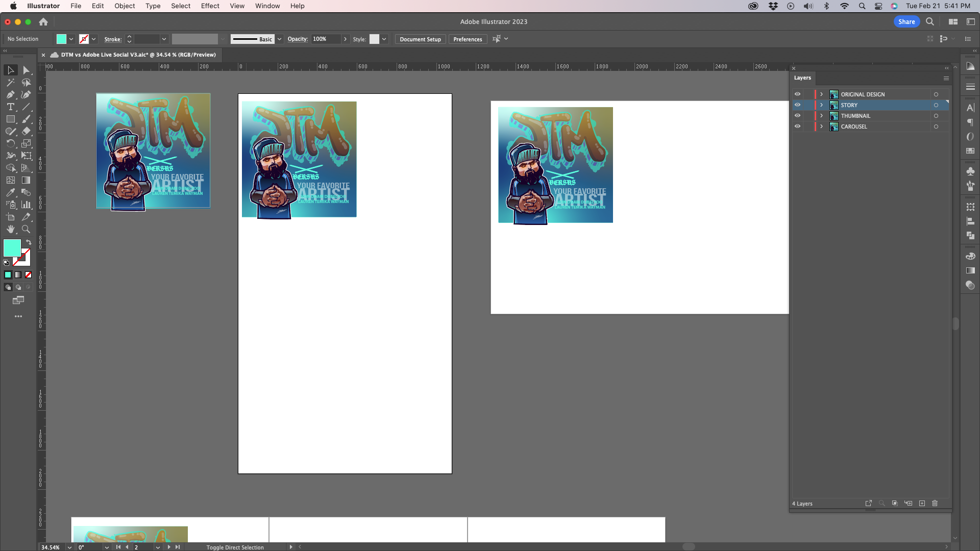The width and height of the screenshot is (980, 551).
Task: Go to next artboard
Action: click(x=168, y=547)
